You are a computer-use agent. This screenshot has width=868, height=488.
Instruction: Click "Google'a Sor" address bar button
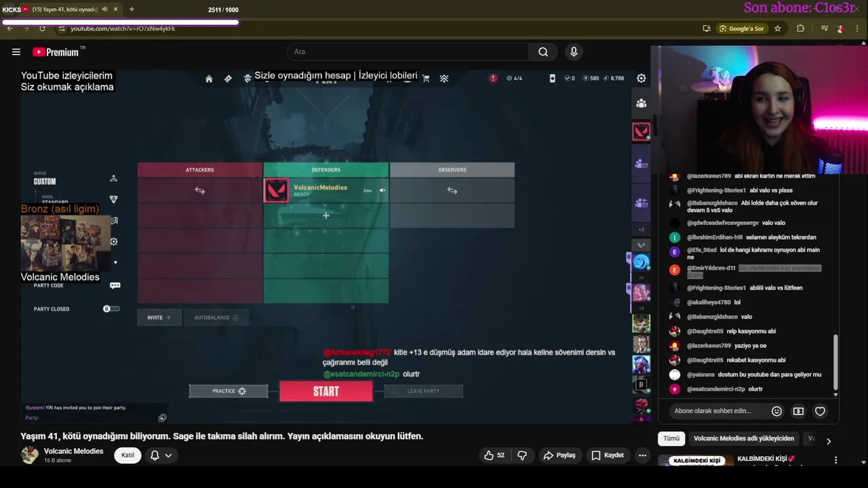(x=742, y=28)
